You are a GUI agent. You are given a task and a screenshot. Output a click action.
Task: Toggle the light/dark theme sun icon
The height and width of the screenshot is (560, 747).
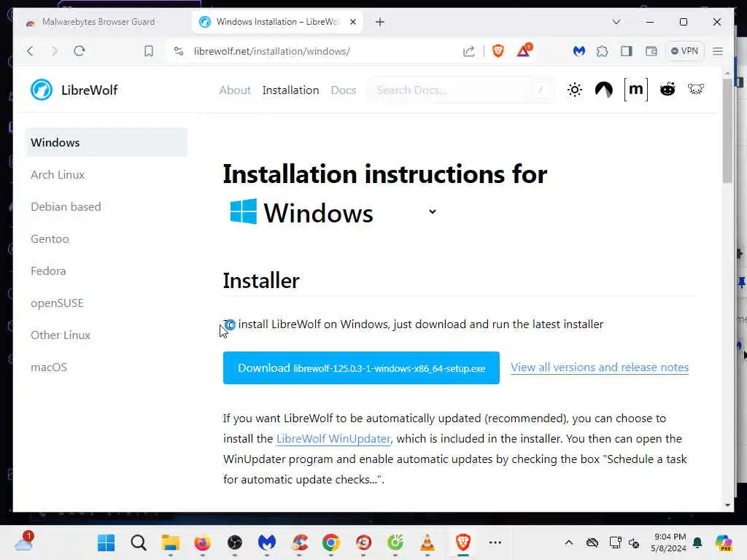575,90
